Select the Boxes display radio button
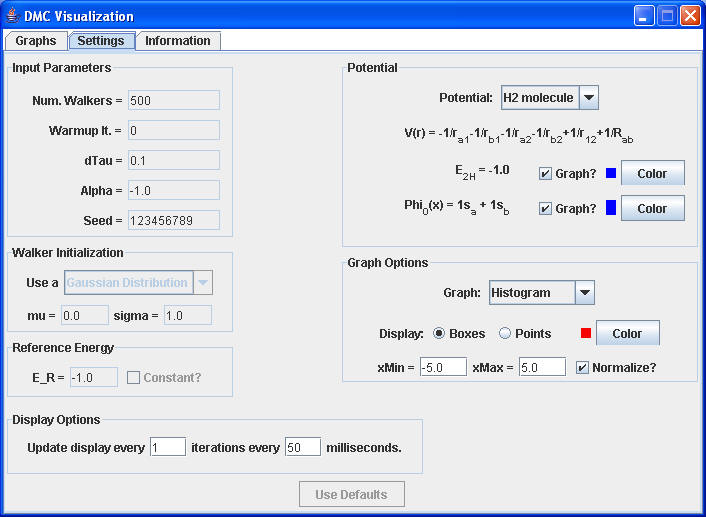The image size is (706, 517). click(x=439, y=333)
